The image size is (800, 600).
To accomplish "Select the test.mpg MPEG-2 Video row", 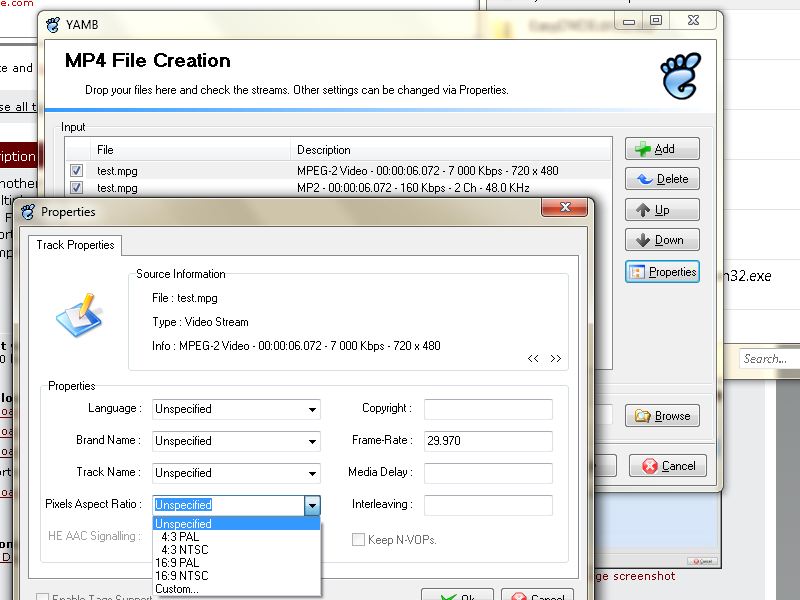I will click(338, 170).
